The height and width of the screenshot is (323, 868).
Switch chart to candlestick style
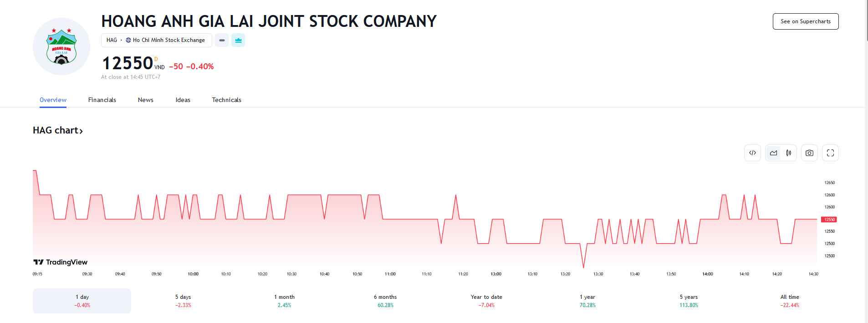[x=788, y=153]
